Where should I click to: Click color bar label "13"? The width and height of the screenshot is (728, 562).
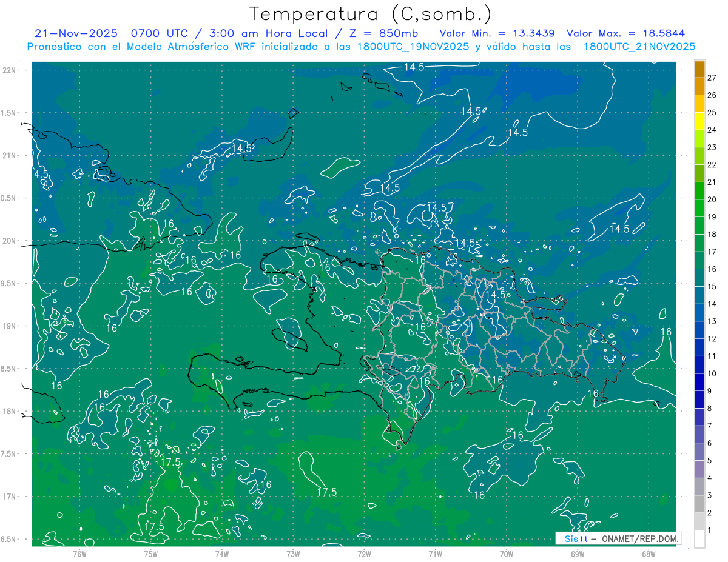(712, 321)
